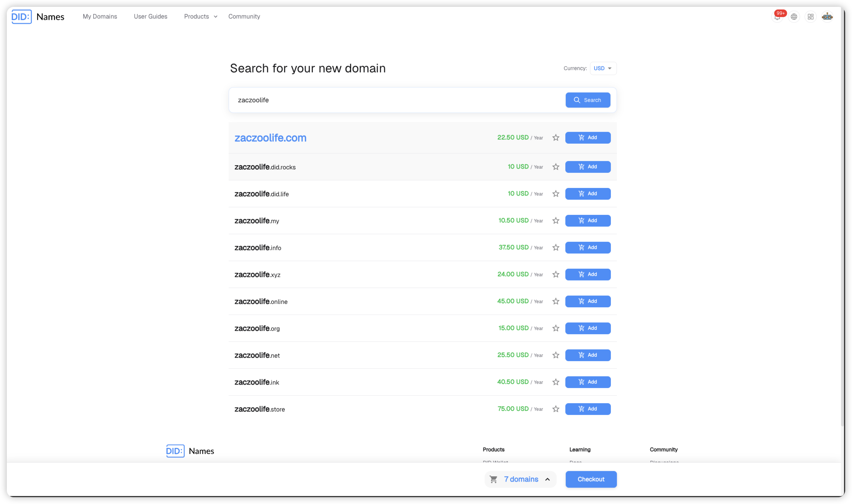This screenshot has width=852, height=504.
Task: Click the magnifier Search button
Action: [x=588, y=100]
